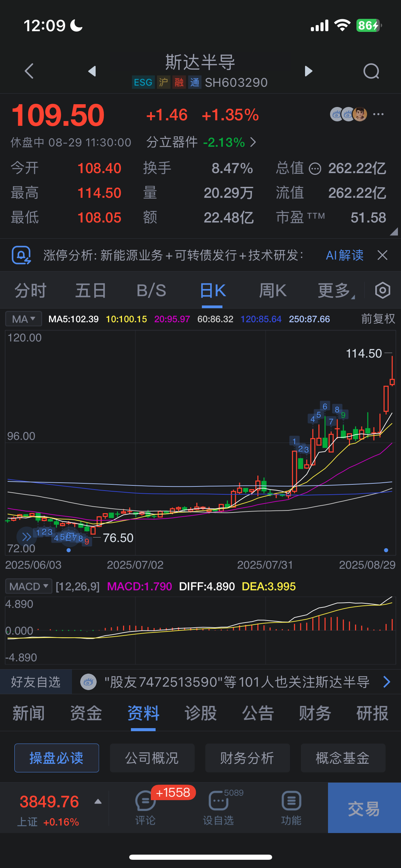Tap yellow 10:100.15 MA value
Viewport: 401px width, 868px height.
point(126,319)
